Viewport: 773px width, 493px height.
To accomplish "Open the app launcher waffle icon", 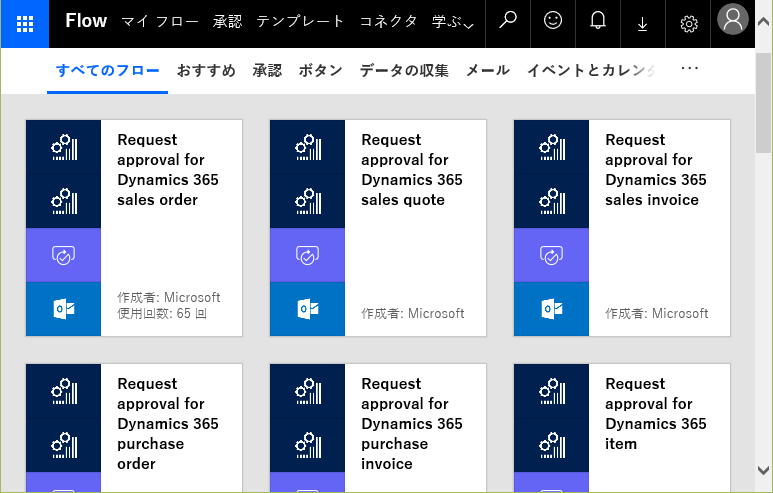I will [x=25, y=24].
